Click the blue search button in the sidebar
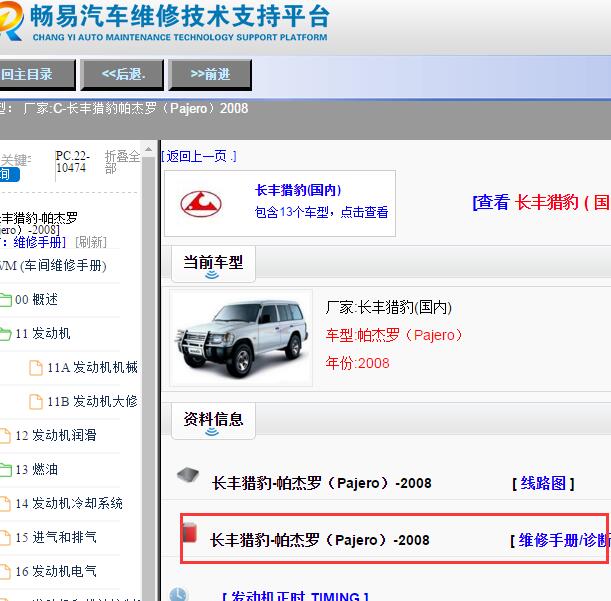611x601 pixels. click(9, 174)
